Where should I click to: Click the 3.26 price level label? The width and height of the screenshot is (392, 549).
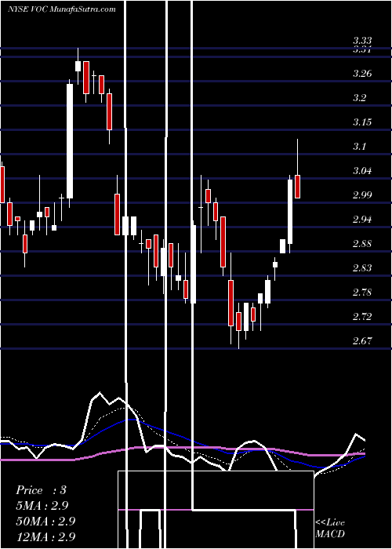362,74
